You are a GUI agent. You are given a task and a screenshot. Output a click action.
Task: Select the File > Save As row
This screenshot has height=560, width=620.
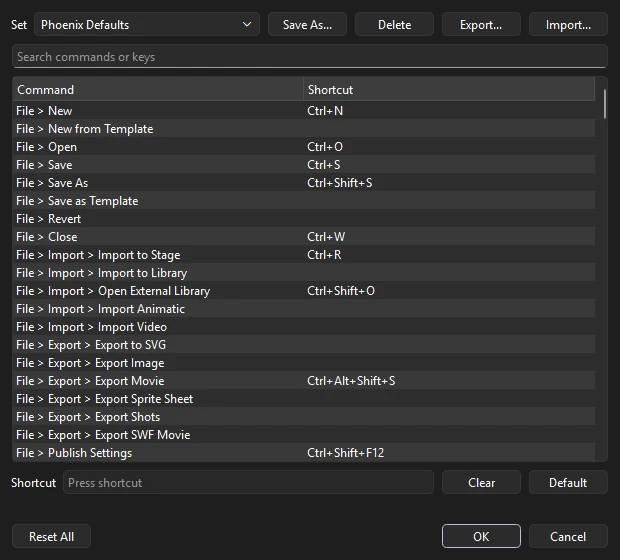pyautogui.click(x=304, y=183)
